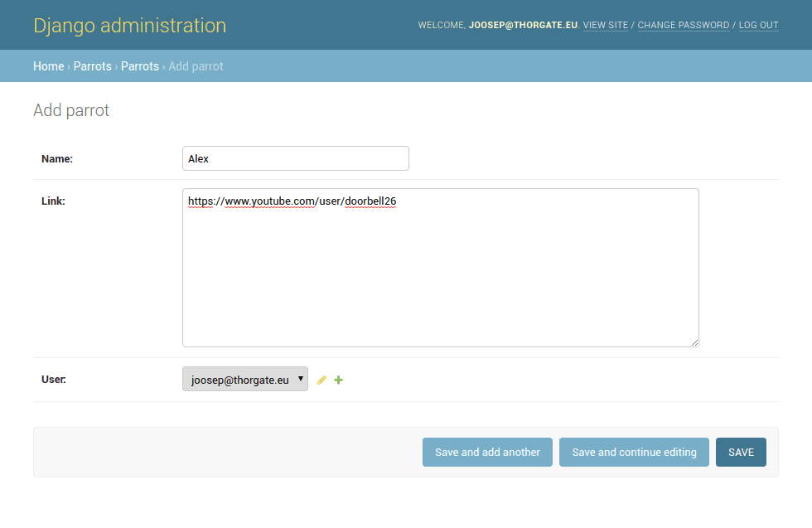Click the User field label

click(54, 380)
